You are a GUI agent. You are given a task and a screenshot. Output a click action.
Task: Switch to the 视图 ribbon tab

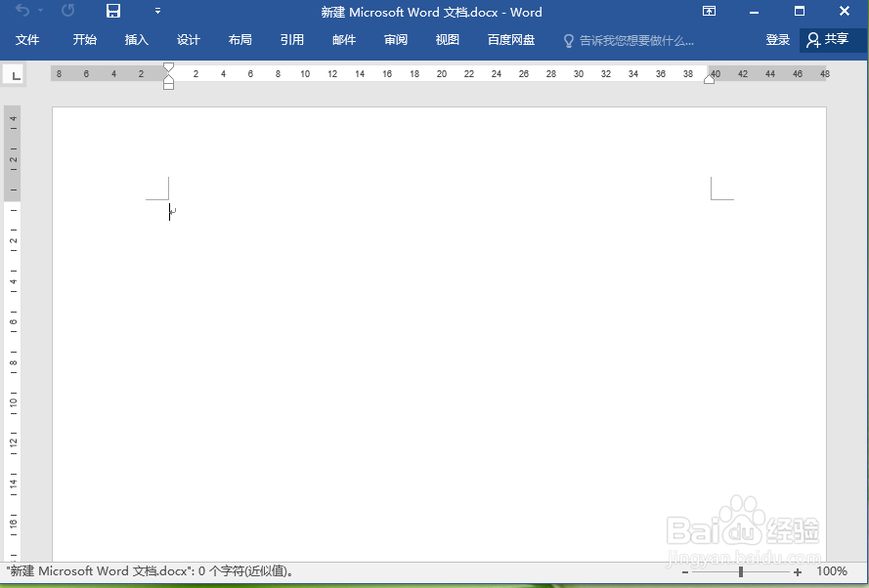[447, 40]
